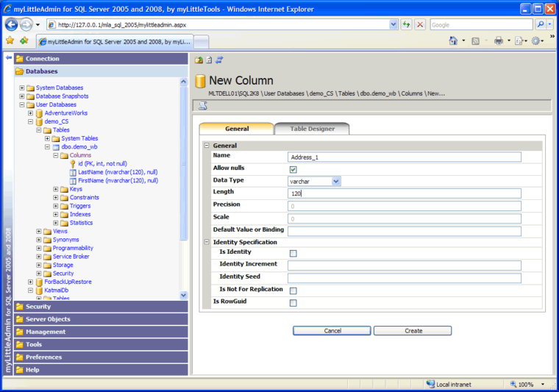Expand the Database Snapshots node

pyautogui.click(x=22, y=96)
